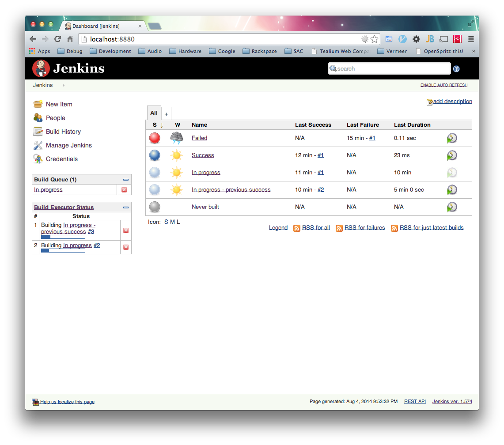
Task: Click add description link
Action: click(x=453, y=101)
